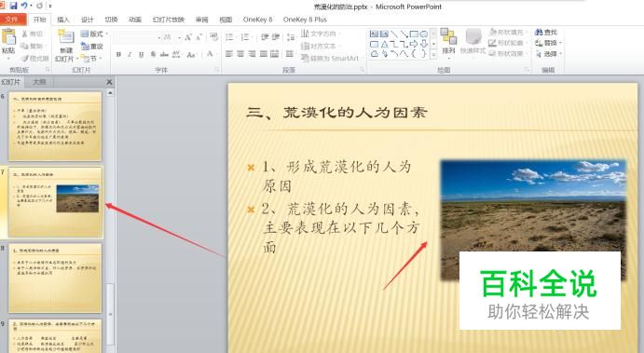
Task: Open the 视图 (View) tab
Action: [x=226, y=20]
